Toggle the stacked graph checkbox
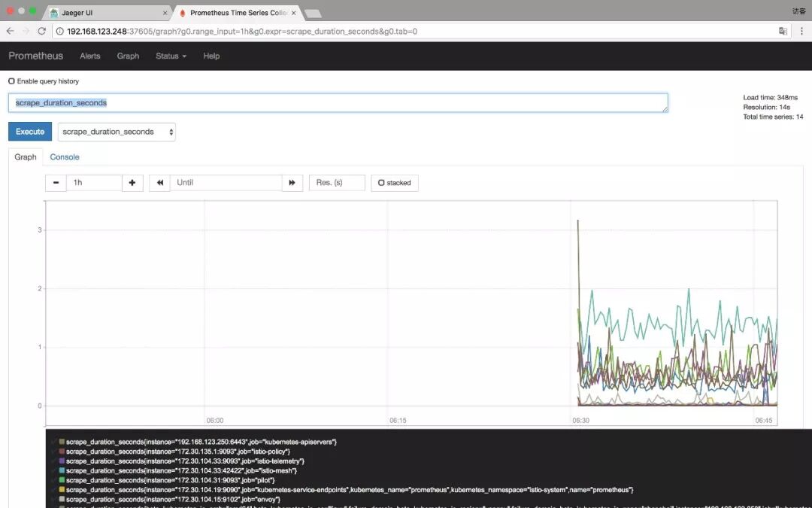The width and height of the screenshot is (812, 508). [381, 182]
